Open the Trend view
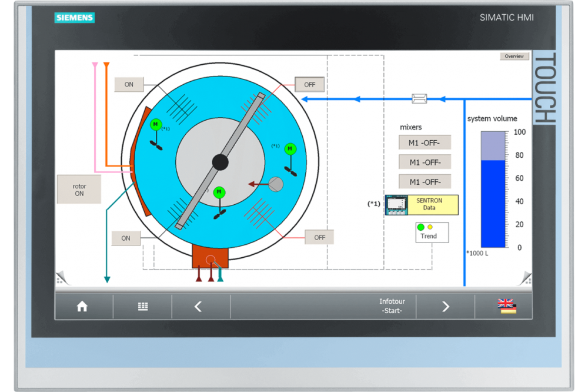This screenshot has width=588, height=392. (x=432, y=232)
